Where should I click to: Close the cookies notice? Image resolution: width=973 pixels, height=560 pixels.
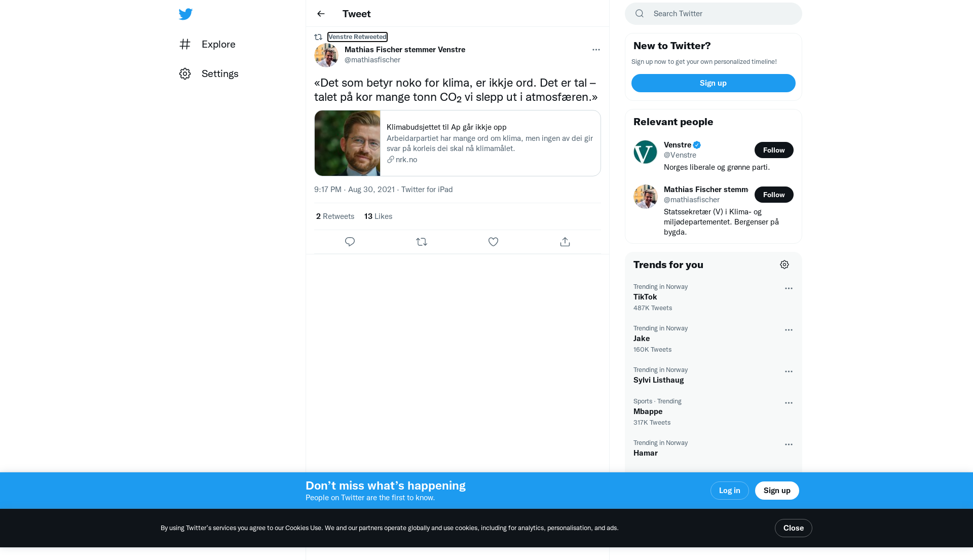click(x=793, y=528)
